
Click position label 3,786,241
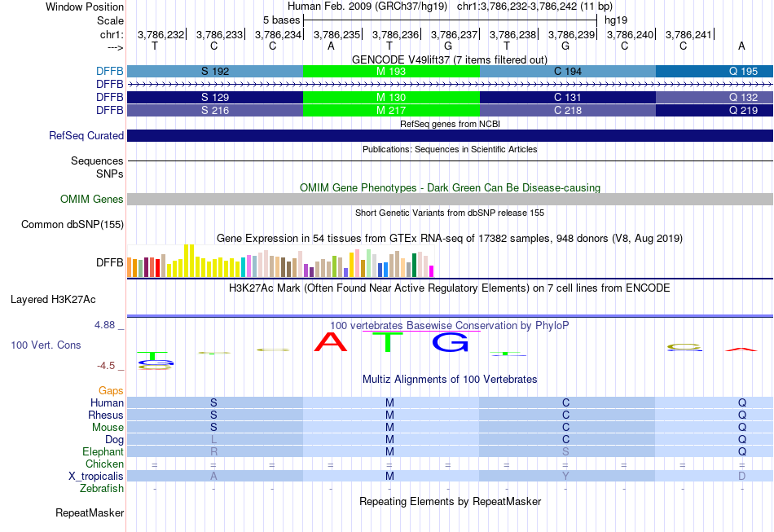(x=688, y=34)
